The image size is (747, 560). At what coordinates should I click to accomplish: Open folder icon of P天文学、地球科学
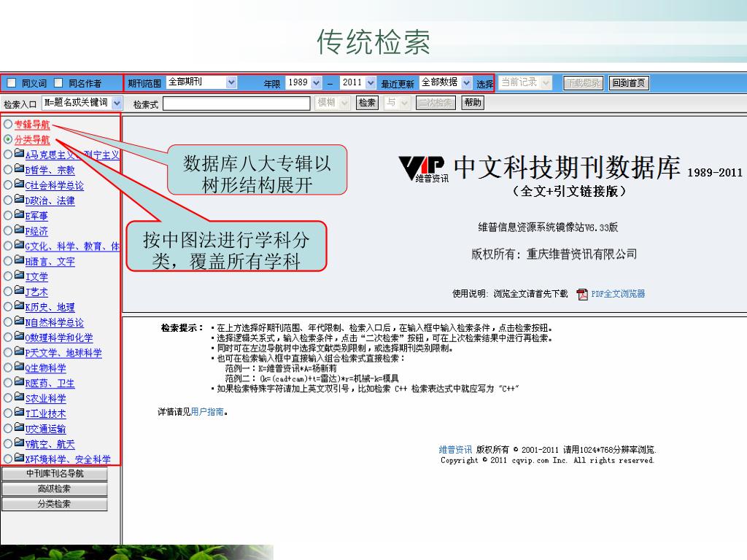19,351
